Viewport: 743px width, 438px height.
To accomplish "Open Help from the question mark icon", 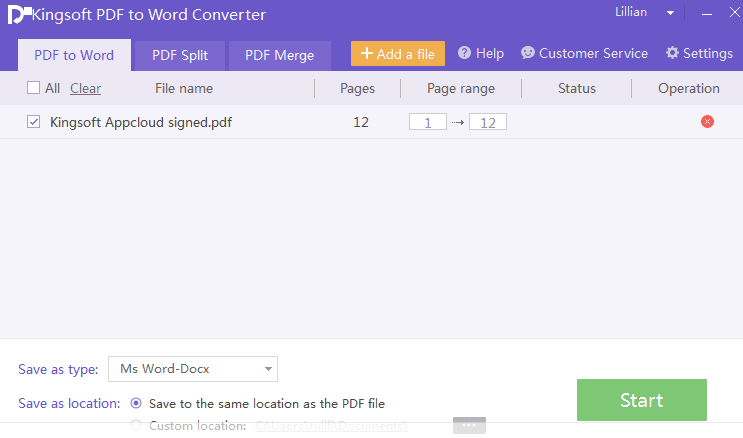I will tap(464, 53).
